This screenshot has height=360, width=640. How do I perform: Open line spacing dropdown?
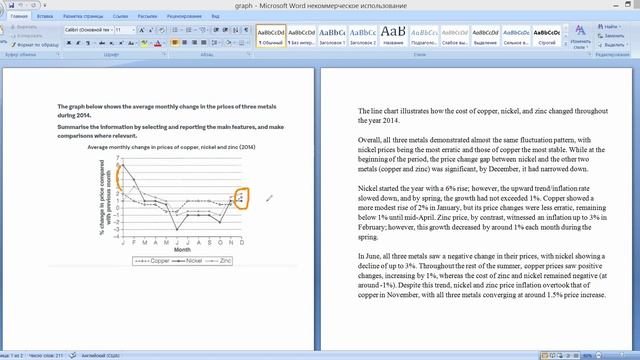pyautogui.click(x=216, y=43)
